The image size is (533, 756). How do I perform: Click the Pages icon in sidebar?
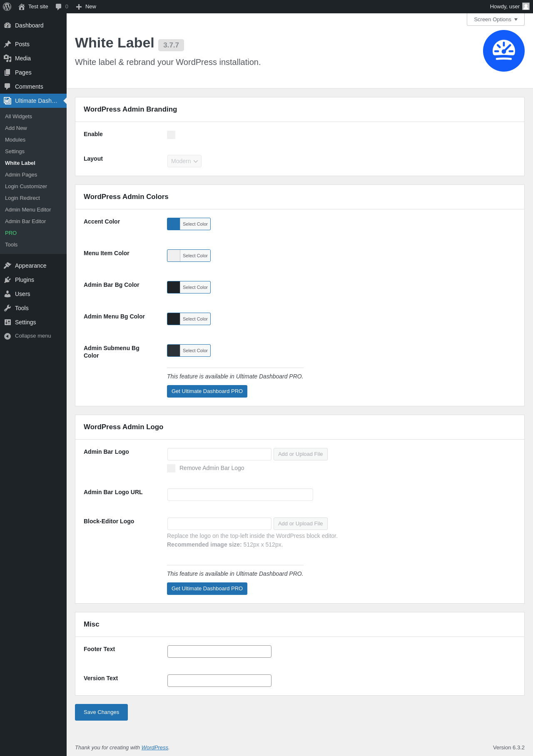7,72
